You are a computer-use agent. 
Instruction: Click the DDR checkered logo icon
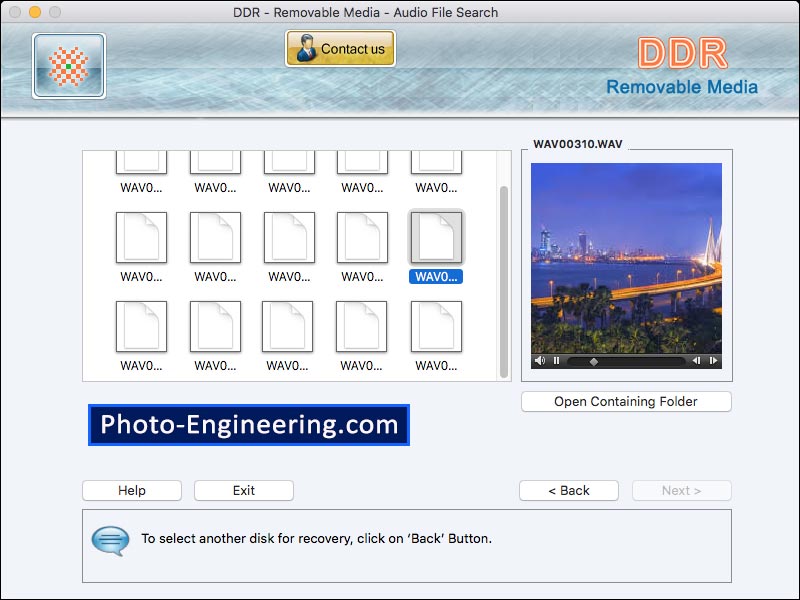(68, 66)
